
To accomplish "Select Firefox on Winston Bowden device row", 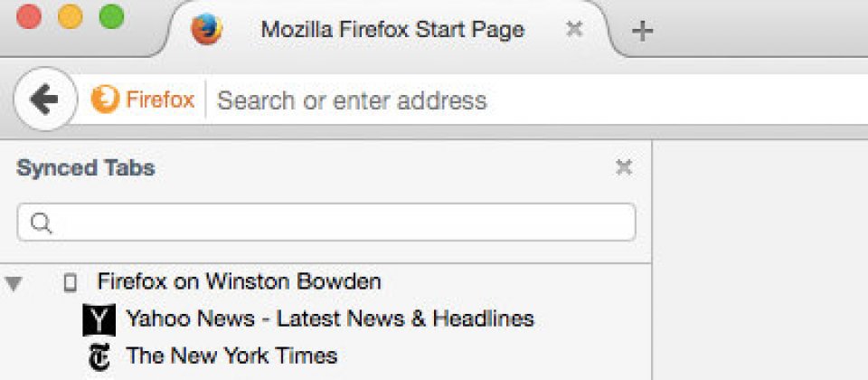I will point(326,282).
